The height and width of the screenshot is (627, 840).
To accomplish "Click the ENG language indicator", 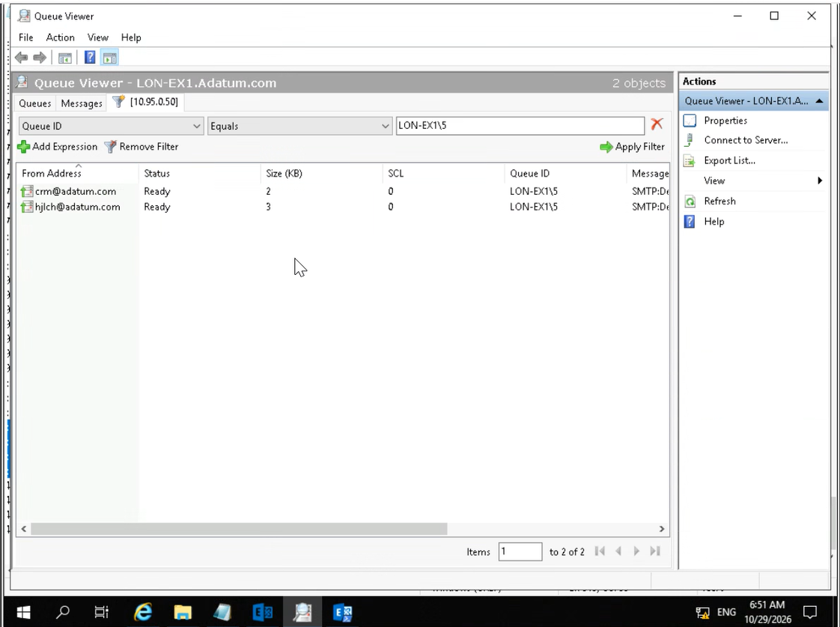I will 726,612.
